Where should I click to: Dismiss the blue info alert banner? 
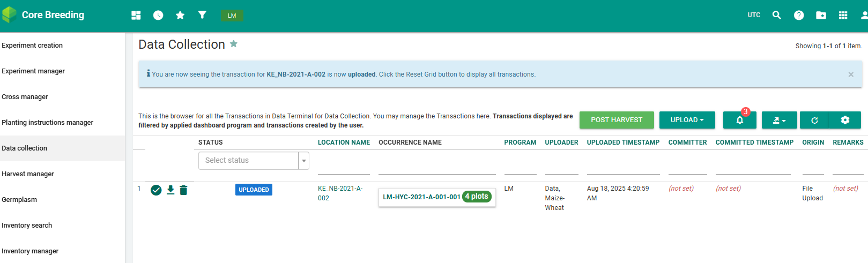851,74
